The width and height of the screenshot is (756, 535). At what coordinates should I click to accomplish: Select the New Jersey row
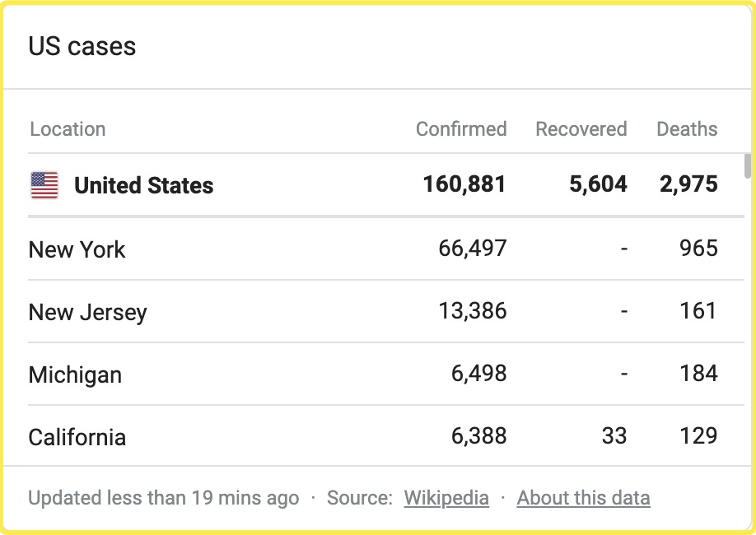click(x=88, y=313)
